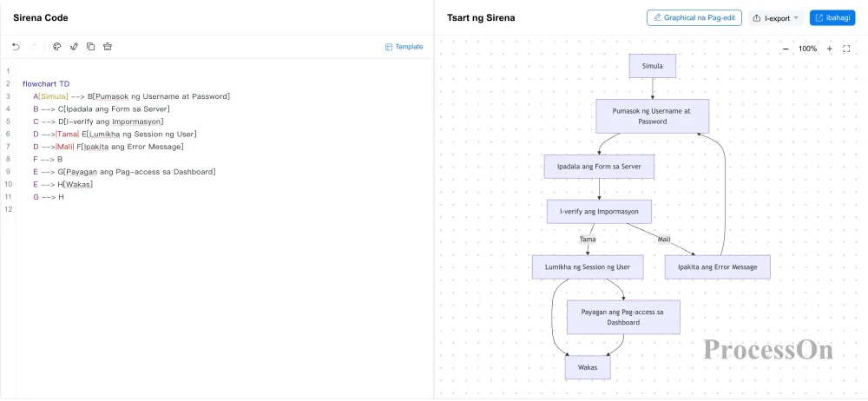
Task: Clear the code editor
Action: (x=108, y=47)
